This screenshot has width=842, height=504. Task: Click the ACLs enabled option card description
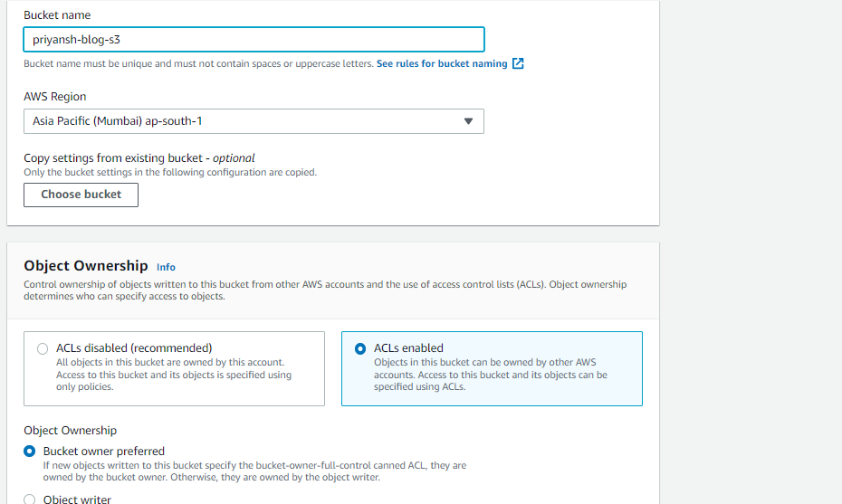(x=490, y=375)
